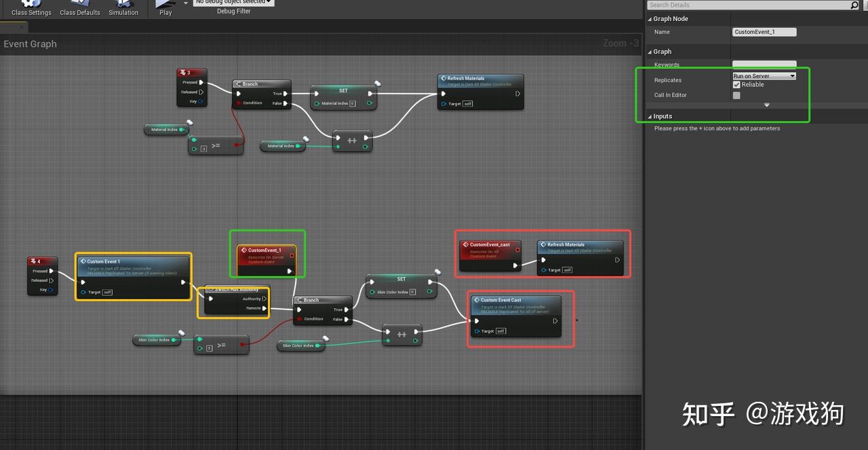
Task: Select the CustomEvent_cast red event node
Action: [490, 255]
